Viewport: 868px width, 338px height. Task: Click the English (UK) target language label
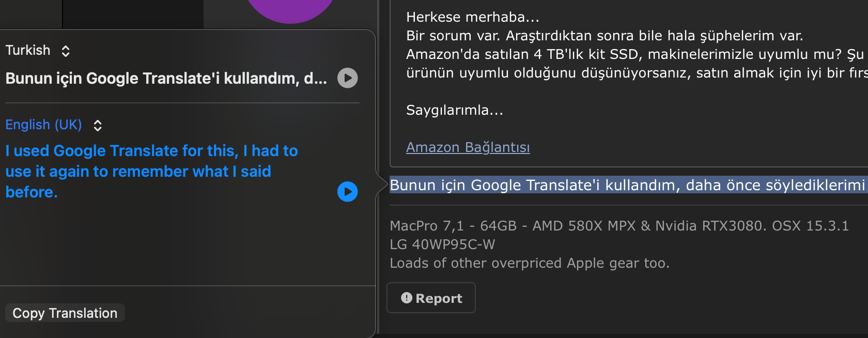[44, 125]
